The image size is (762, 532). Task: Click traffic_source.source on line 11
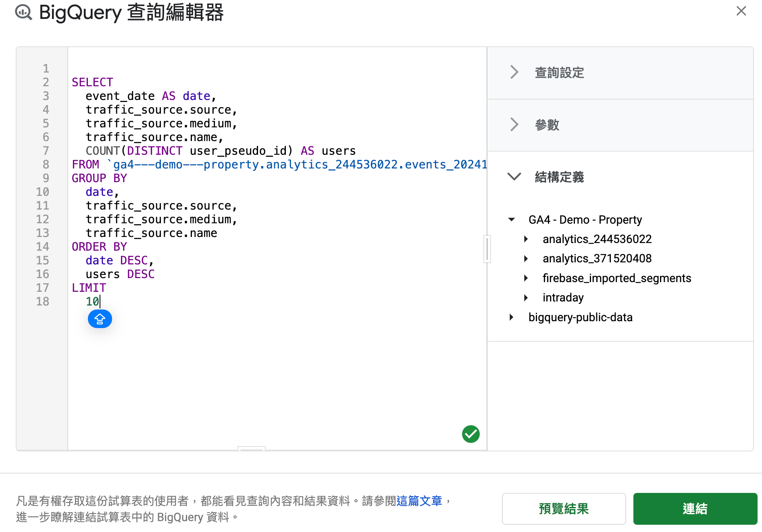[x=161, y=206]
